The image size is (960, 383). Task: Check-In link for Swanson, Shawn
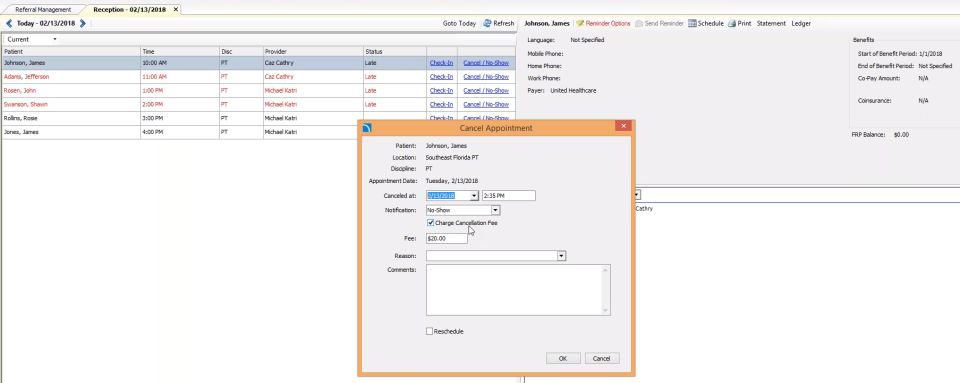(441, 105)
